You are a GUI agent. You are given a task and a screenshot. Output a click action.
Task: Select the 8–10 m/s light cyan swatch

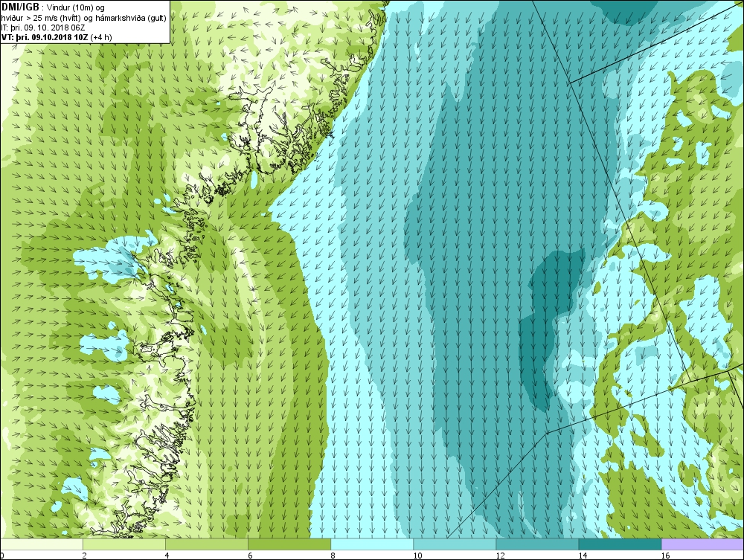coord(372,544)
